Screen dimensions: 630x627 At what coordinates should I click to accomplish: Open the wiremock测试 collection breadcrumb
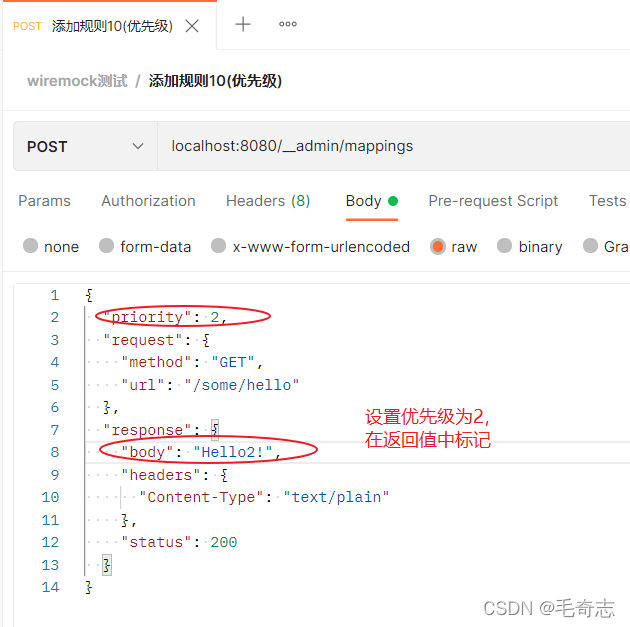77,81
